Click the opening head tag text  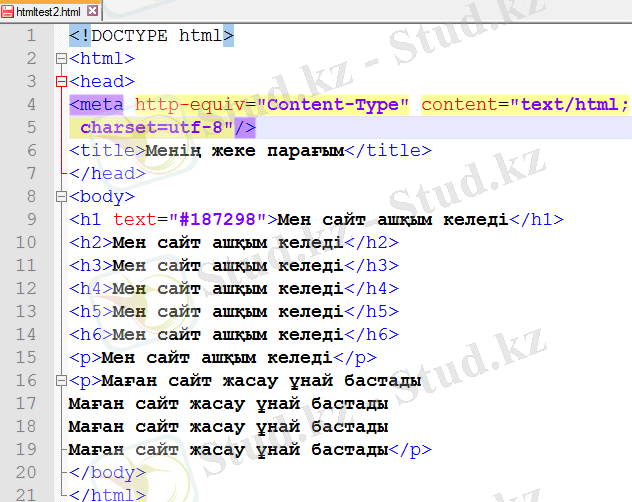pos(102,82)
